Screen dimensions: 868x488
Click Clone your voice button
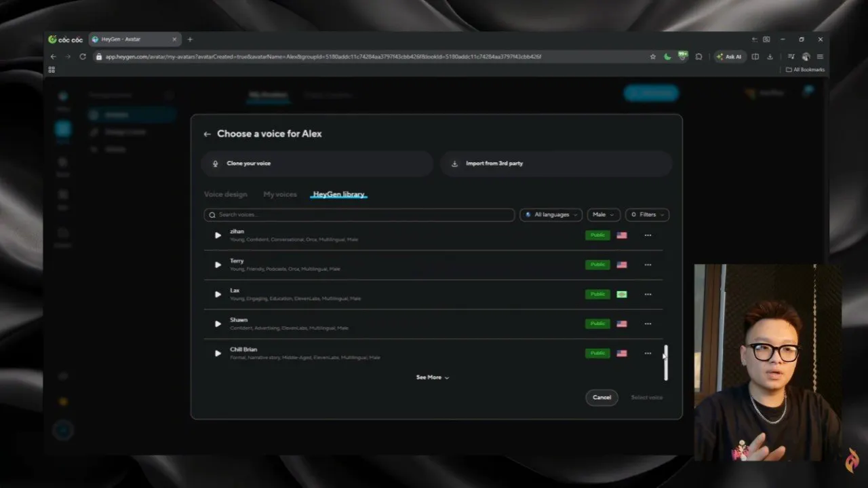[317, 164]
